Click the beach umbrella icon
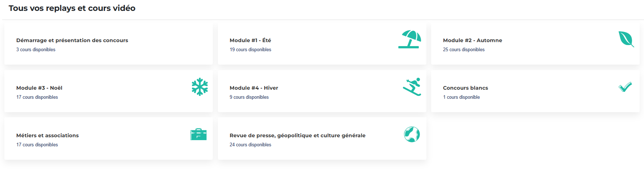 click(410, 39)
